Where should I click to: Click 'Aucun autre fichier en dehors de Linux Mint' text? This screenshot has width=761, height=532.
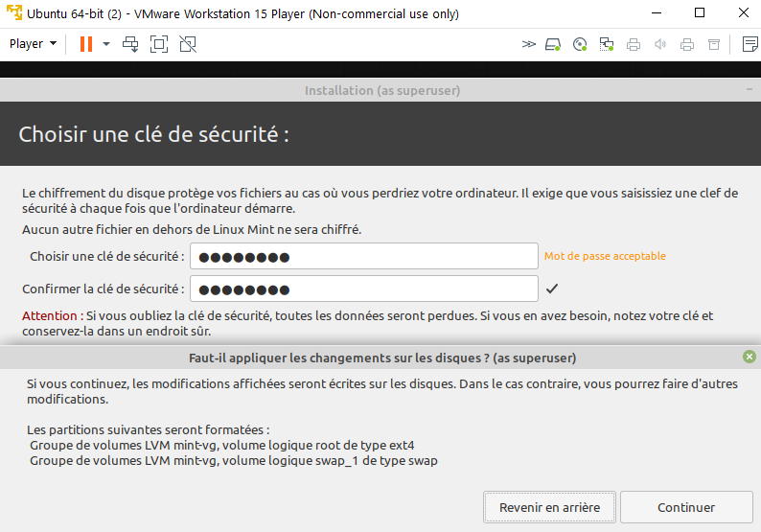point(192,230)
